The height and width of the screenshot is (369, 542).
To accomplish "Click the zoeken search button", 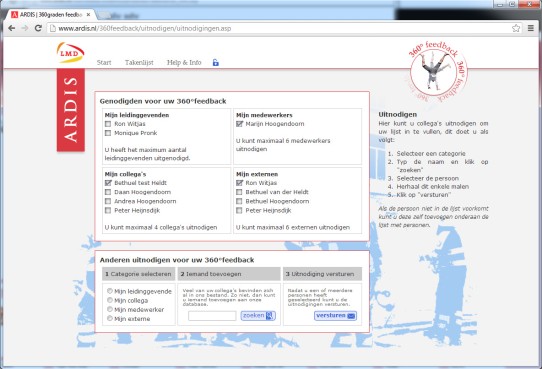I will coord(258,315).
